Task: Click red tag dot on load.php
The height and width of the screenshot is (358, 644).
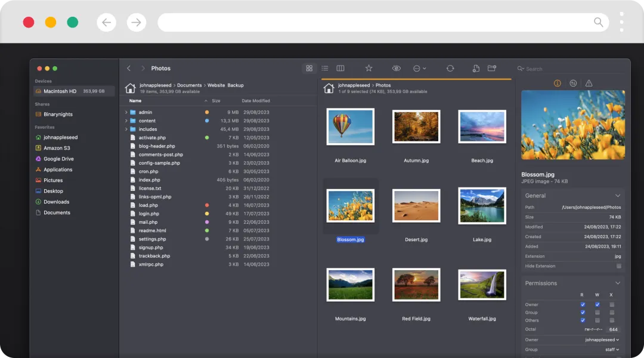Action: [206, 205]
